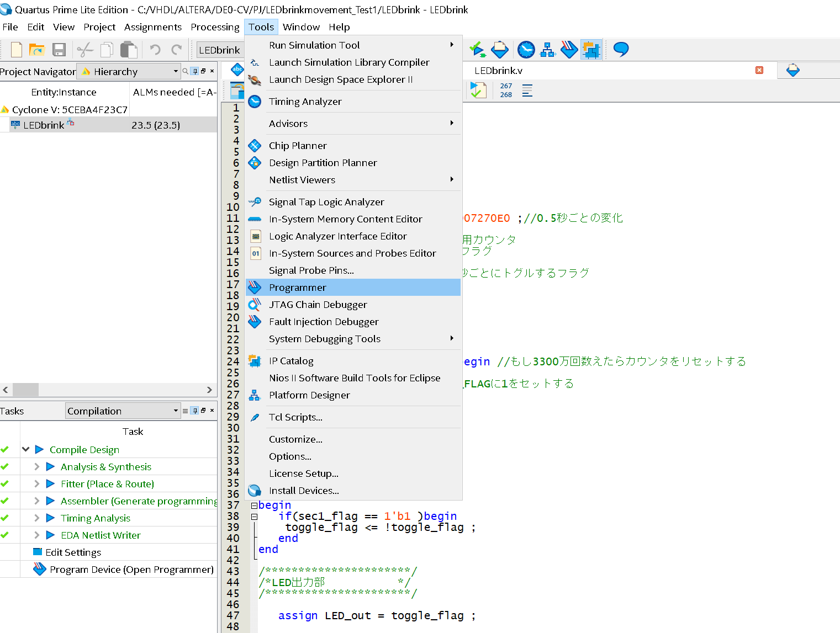
Task: Click the Copy toolbar icon
Action: 107,50
